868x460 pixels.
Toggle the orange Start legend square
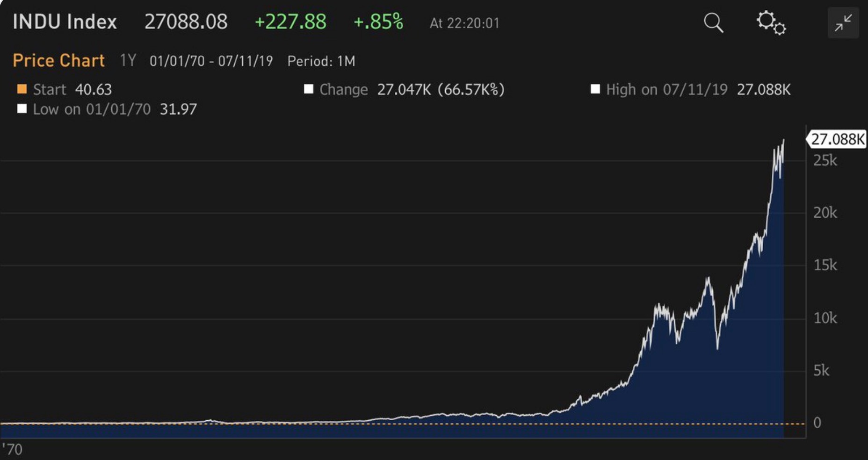click(x=22, y=89)
